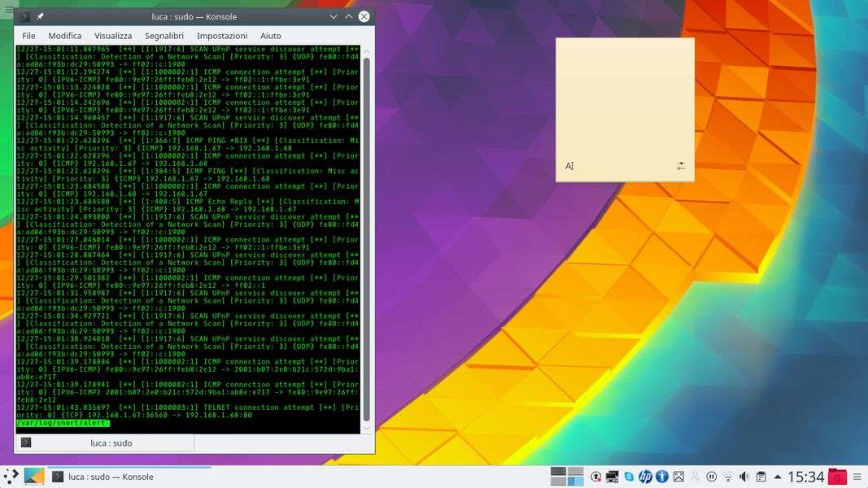Open the note widget settings icon
The height and width of the screenshot is (488, 868).
tap(681, 166)
